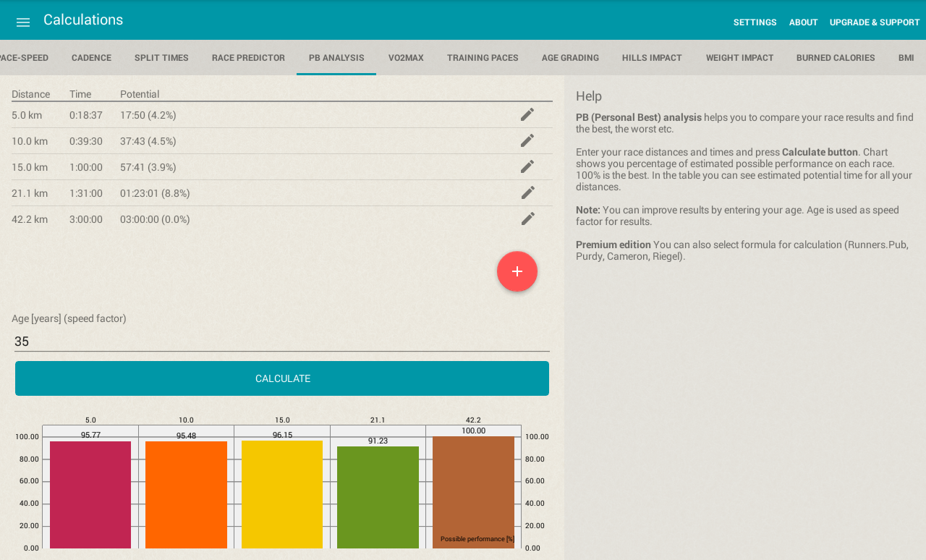
Task: Add a new race with the plus button
Action: tap(517, 271)
